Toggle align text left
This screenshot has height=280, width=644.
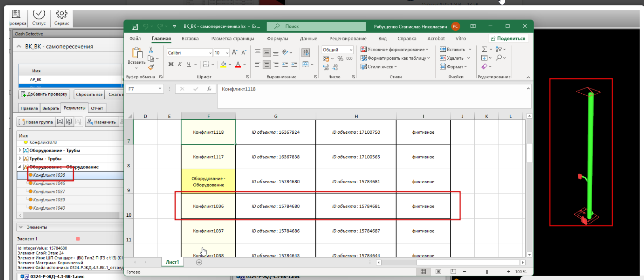258,64
